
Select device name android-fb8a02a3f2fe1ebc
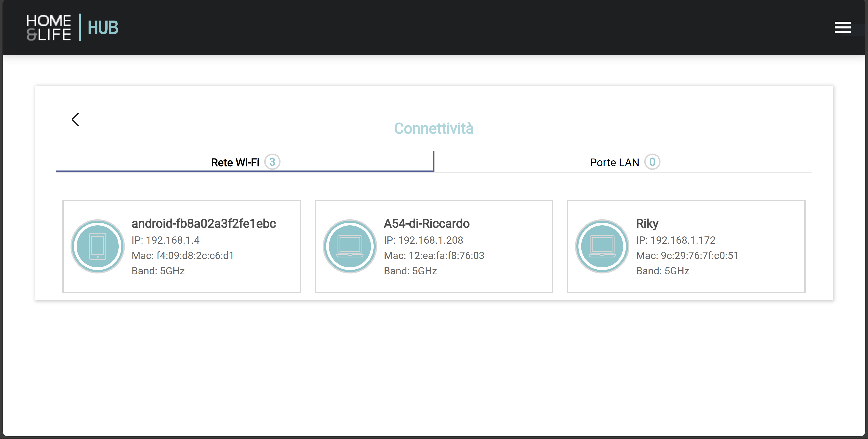pos(203,224)
